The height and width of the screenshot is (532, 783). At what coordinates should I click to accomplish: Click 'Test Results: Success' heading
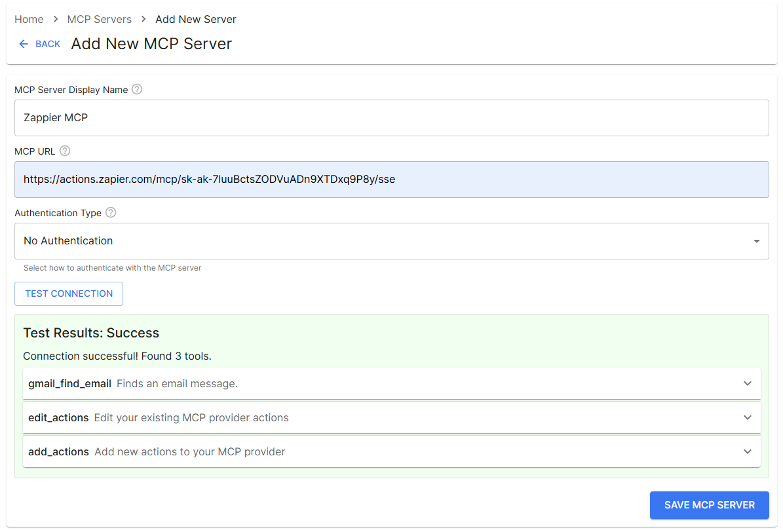tap(91, 333)
